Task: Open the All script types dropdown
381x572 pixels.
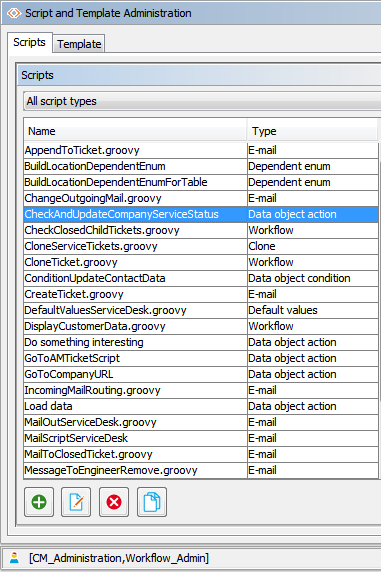Action: pos(202,101)
